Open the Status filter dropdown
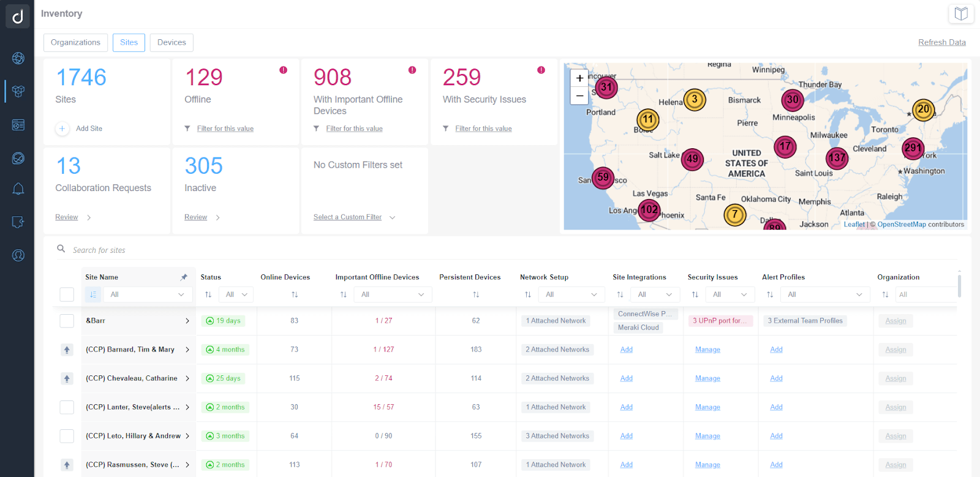 [236, 295]
